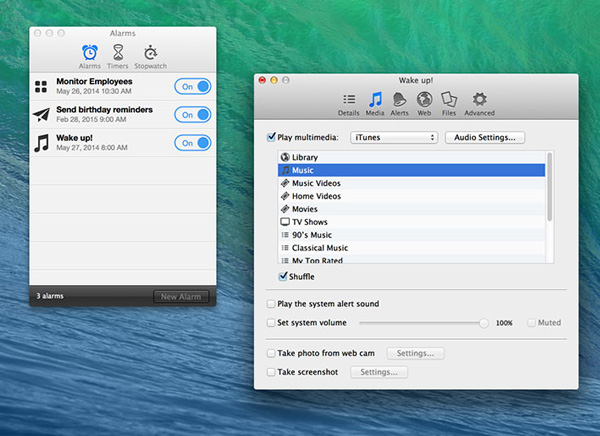600x436 pixels.
Task: Click the Monitor Employees grid icon
Action: pos(41,87)
